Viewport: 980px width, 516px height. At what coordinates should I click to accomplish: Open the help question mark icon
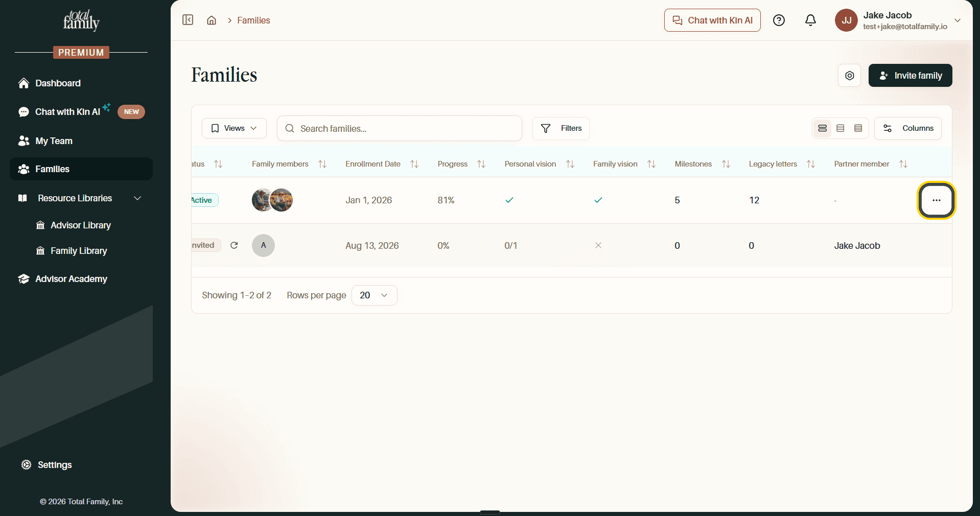pyautogui.click(x=779, y=20)
